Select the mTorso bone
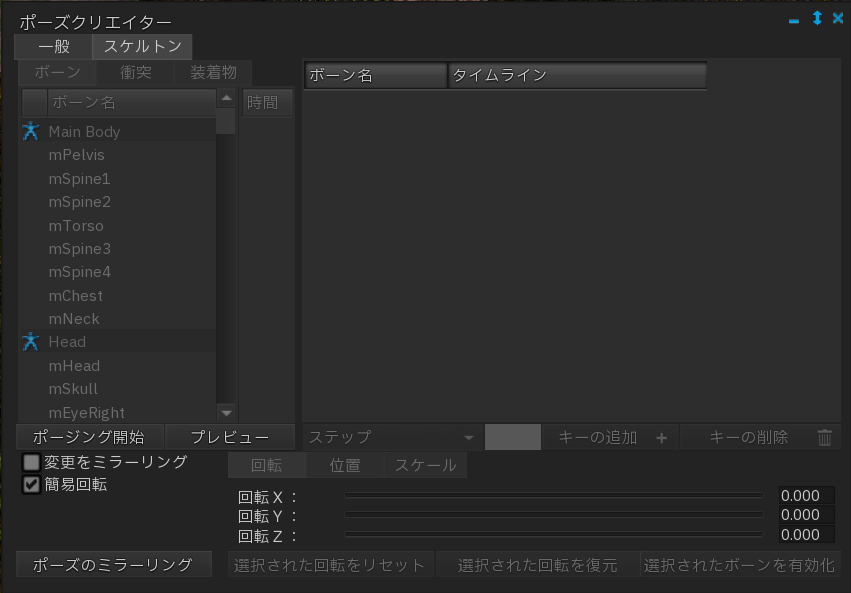The width and height of the screenshot is (851, 593). (118, 226)
